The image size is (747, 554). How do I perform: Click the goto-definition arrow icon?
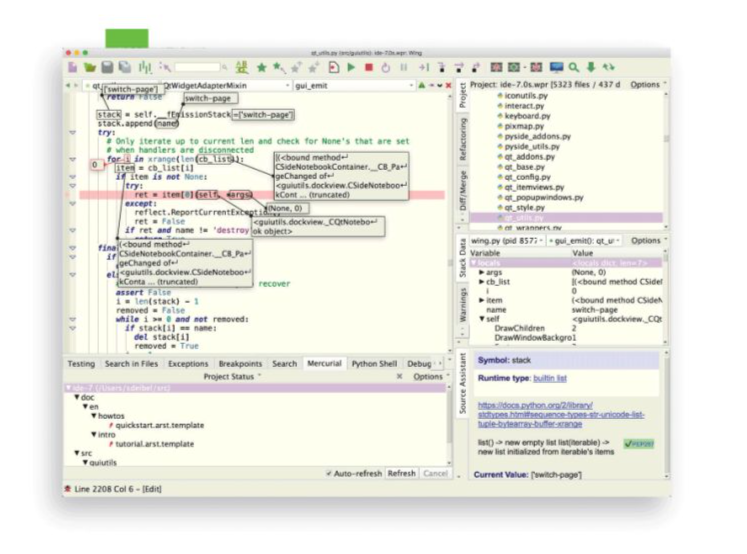pos(165,68)
